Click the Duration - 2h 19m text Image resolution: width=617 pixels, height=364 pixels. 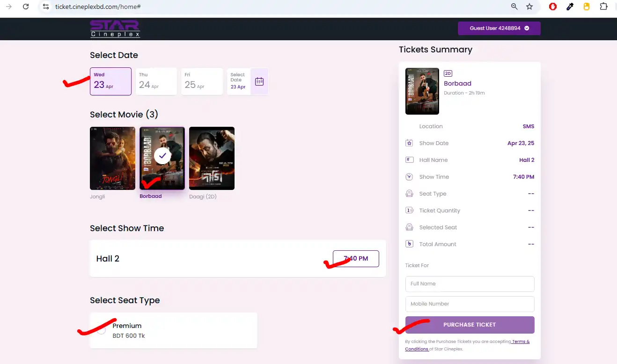[464, 93]
